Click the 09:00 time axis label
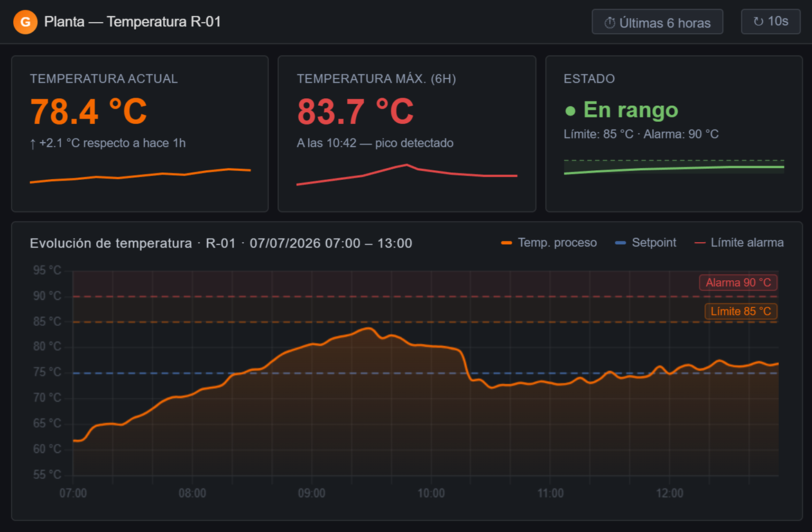Screen dimensions: 812x532 point(312,493)
